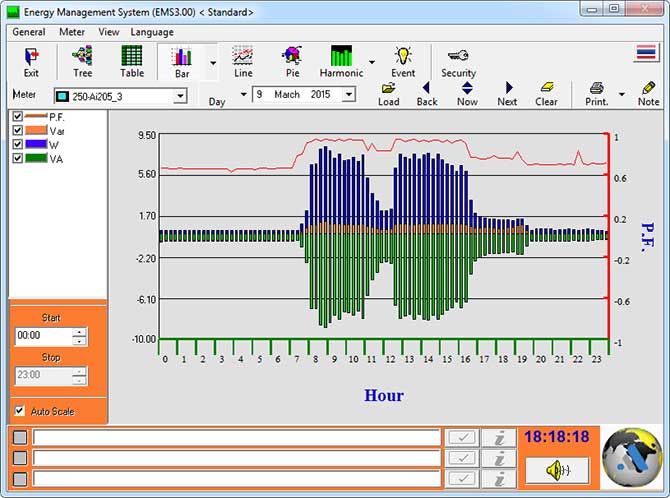The image size is (670, 498).
Task: Uncheck Auto Scale
Action: [x=19, y=411]
